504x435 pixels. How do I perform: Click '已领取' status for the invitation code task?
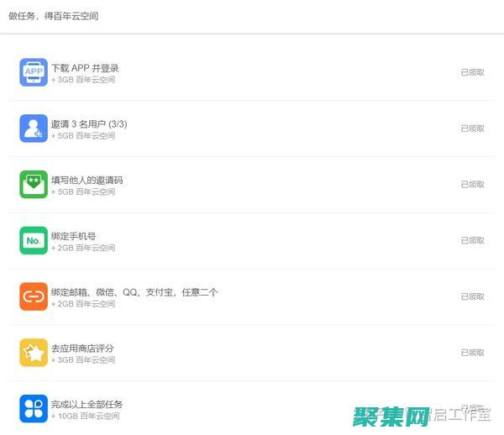point(472,185)
